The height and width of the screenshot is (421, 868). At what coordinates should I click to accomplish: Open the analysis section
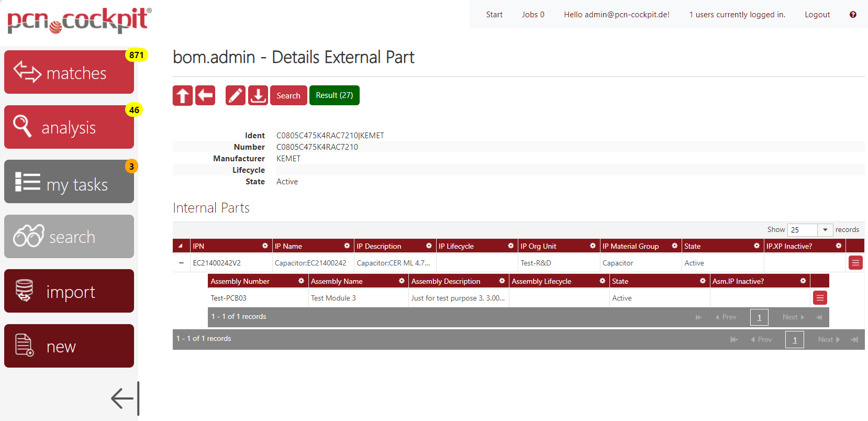(69, 127)
